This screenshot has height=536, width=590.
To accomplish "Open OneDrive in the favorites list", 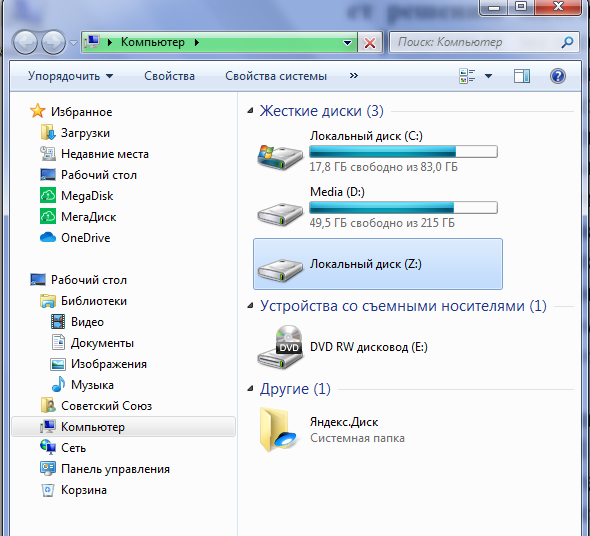I will tap(75, 238).
